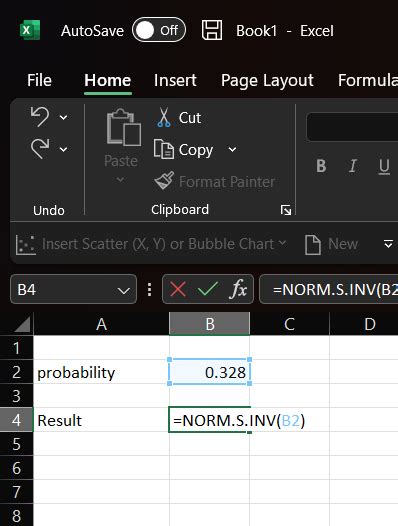The height and width of the screenshot is (526, 398).
Task: Open the Insert ribbon tab
Action: click(x=175, y=80)
